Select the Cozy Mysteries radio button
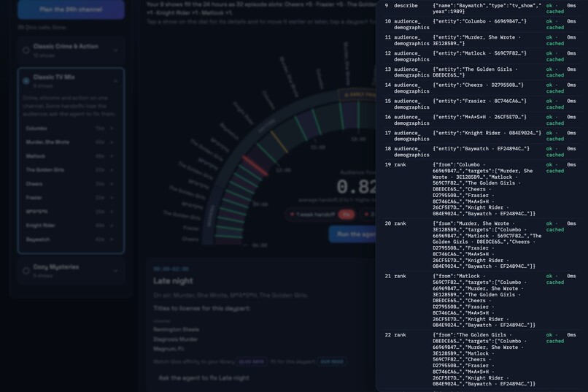The image size is (588, 392). click(26, 271)
